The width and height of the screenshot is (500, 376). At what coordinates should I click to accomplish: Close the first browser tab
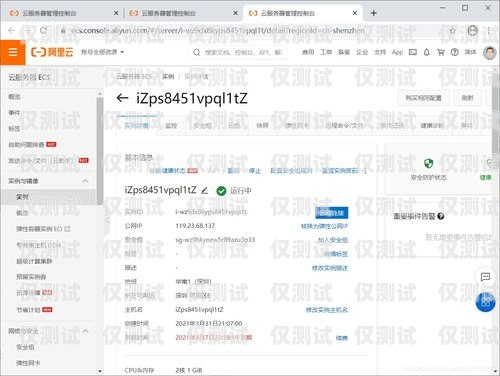coord(116,13)
